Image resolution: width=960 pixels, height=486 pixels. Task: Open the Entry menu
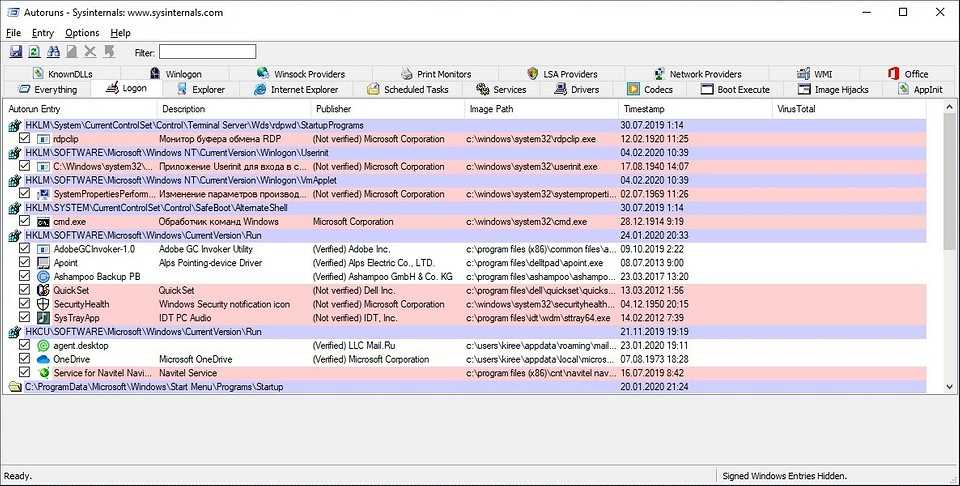click(43, 33)
